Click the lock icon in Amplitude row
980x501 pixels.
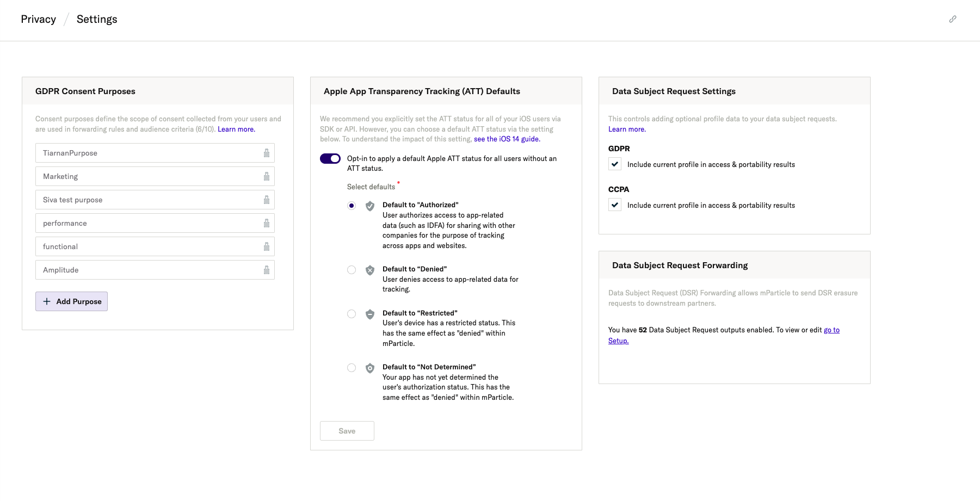[267, 270]
